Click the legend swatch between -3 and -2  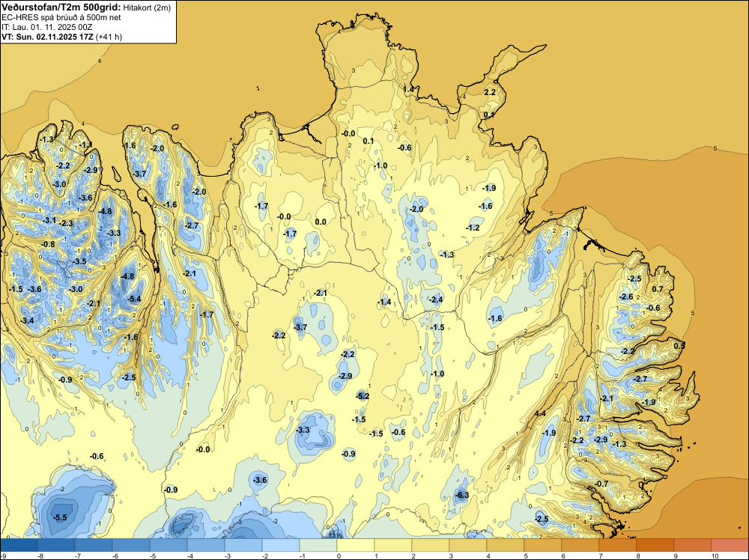click(x=243, y=545)
